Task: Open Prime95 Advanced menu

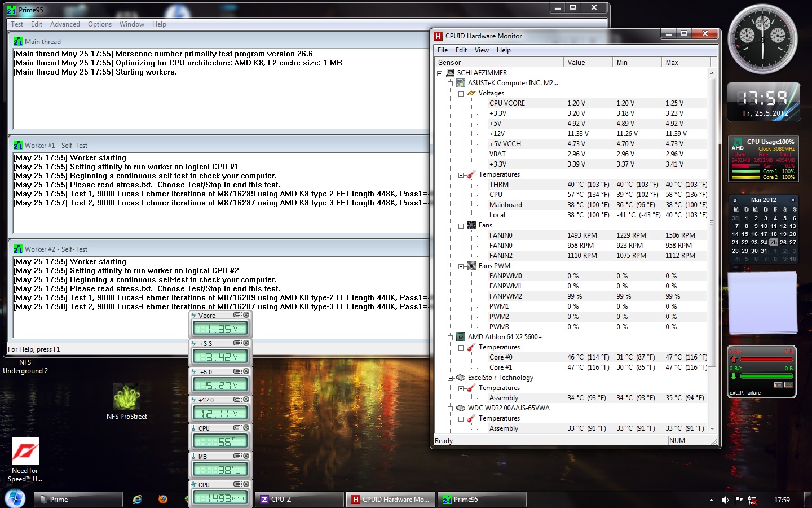Action: coord(65,24)
